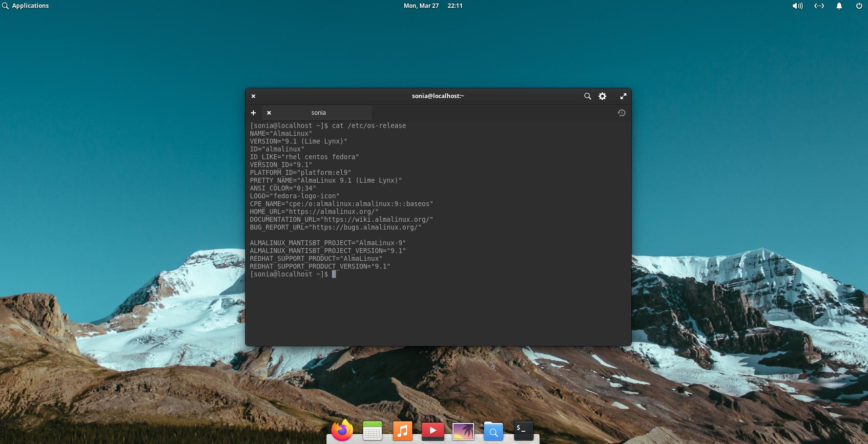Open the notifications bell indicator

[x=838, y=6]
